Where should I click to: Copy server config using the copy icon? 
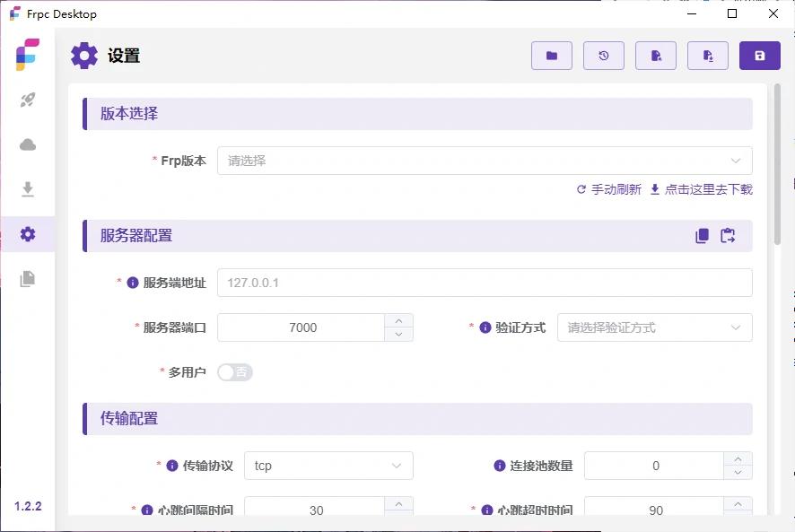click(x=702, y=236)
